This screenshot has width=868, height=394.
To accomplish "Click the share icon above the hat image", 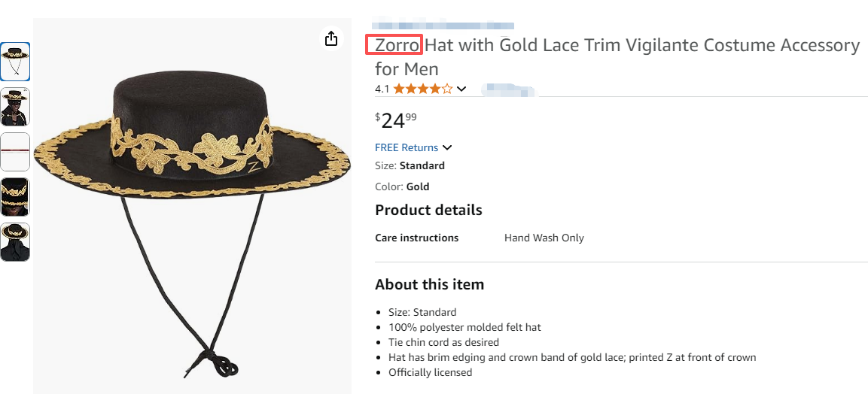I will (x=331, y=39).
